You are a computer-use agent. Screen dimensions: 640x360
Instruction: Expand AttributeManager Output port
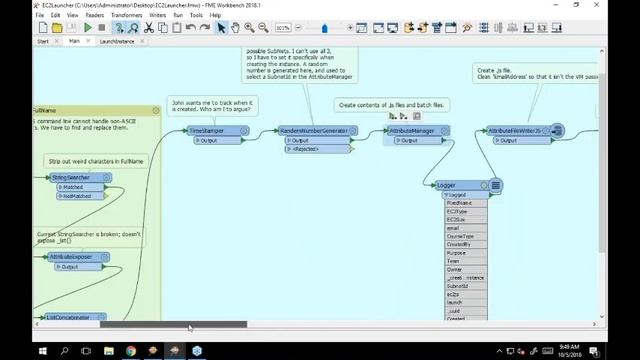pos(398,140)
